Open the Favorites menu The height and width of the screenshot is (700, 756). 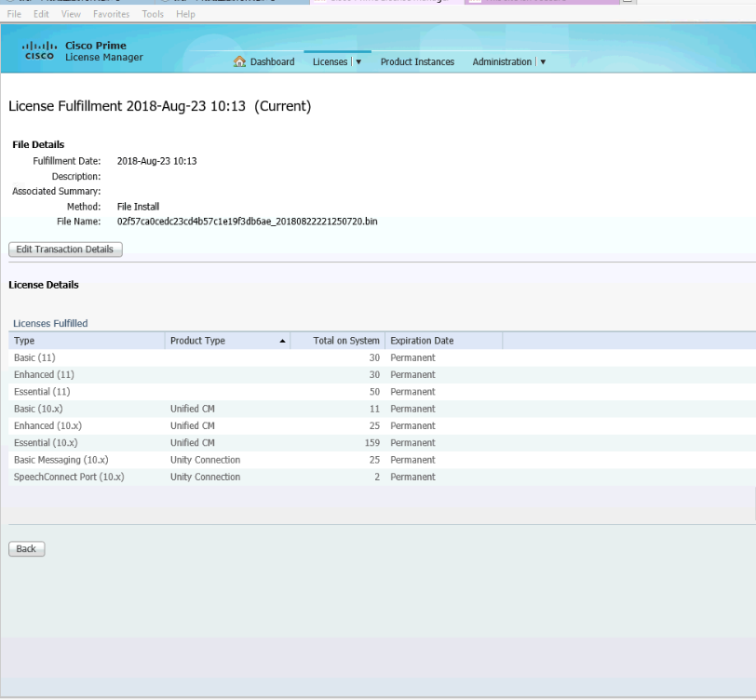coord(111,14)
